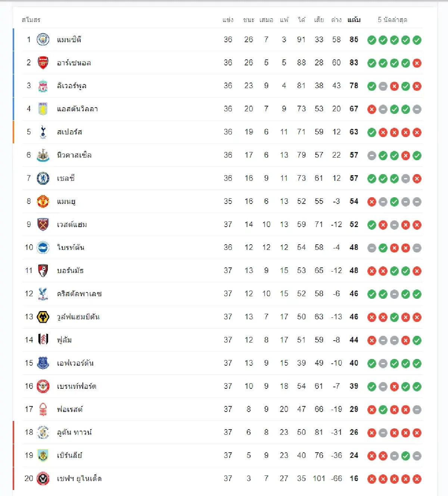Click the Tottenham Spurs cockerel crest
The width and height of the screenshot is (448, 496).
(43, 132)
